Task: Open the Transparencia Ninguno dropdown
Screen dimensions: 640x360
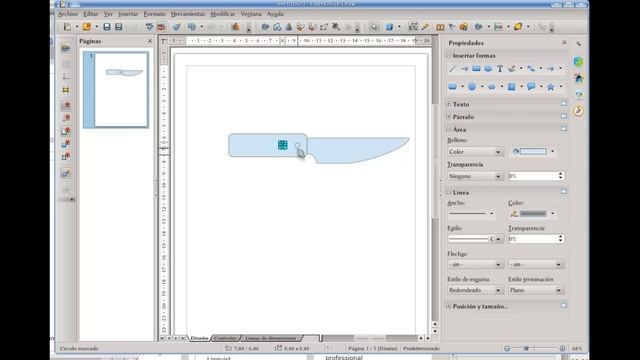Action: pyautogui.click(x=475, y=176)
